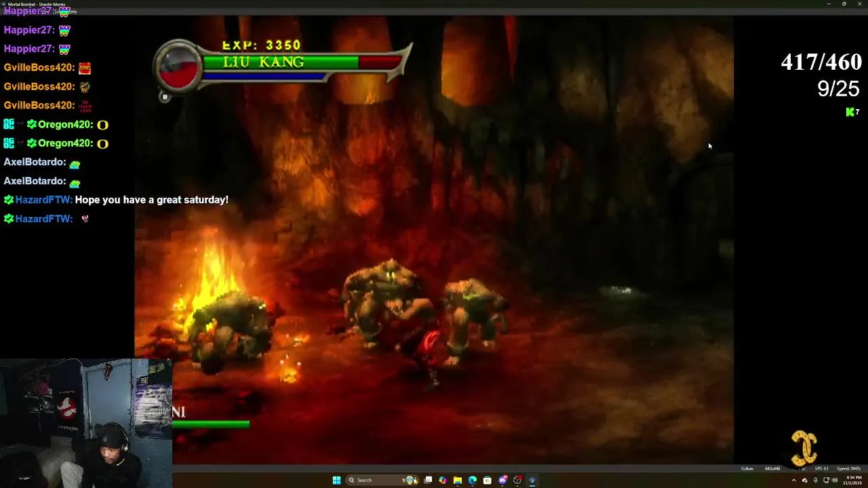Screen dimensions: 868x488
Task: Open Microsoft Edge from the taskbar
Action: 473,480
